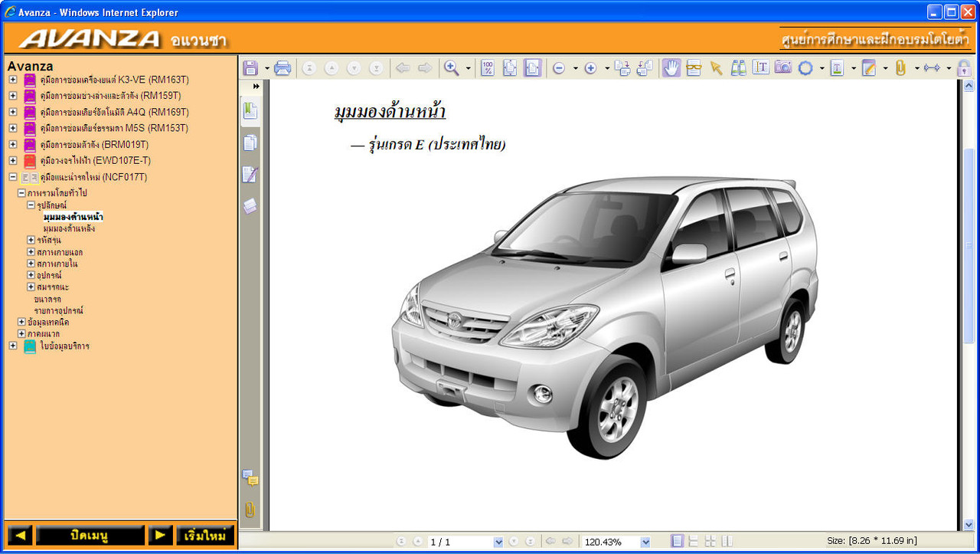
Task: Zoom in with the plus icon
Action: tap(590, 68)
